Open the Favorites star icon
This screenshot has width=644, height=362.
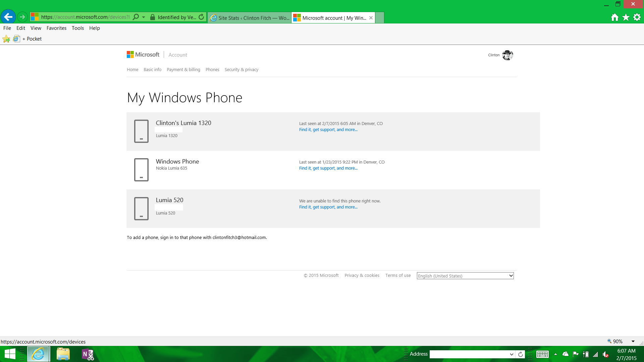coord(626,17)
